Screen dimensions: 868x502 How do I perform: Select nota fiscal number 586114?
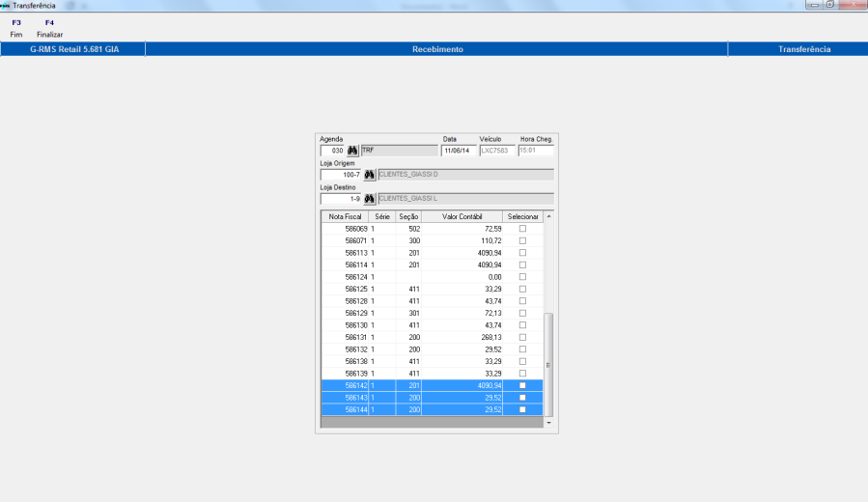point(356,265)
